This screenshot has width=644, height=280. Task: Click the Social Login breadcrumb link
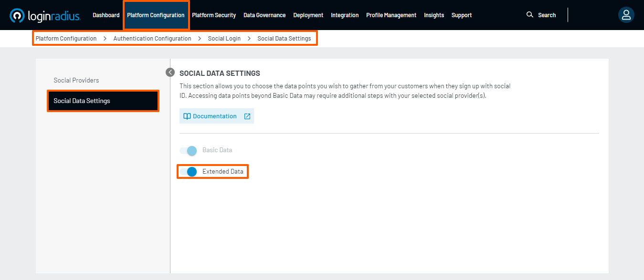[x=224, y=38]
